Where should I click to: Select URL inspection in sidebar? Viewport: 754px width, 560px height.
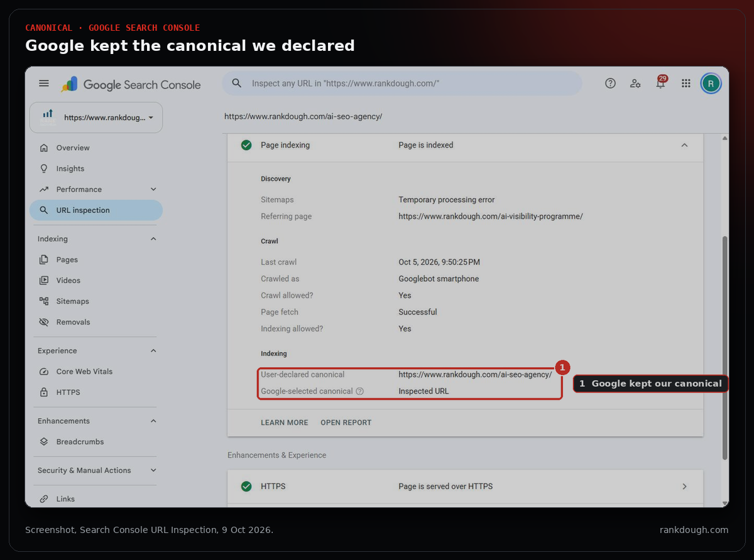pyautogui.click(x=96, y=210)
